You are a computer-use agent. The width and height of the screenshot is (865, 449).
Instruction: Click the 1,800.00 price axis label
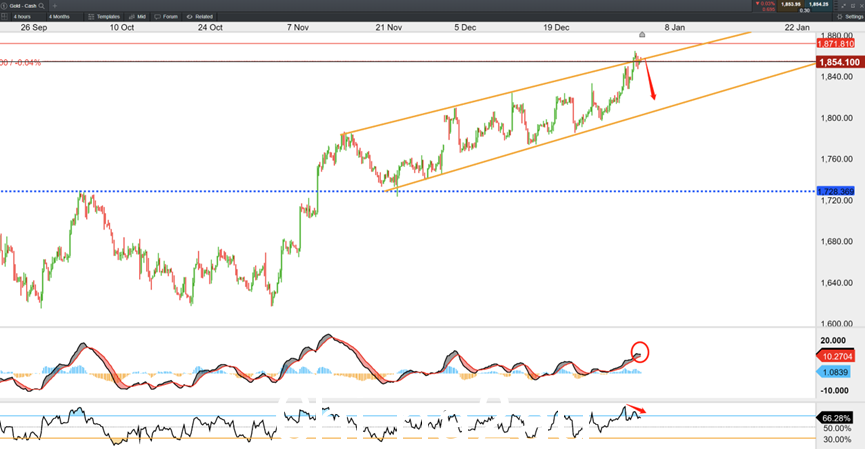(x=837, y=118)
